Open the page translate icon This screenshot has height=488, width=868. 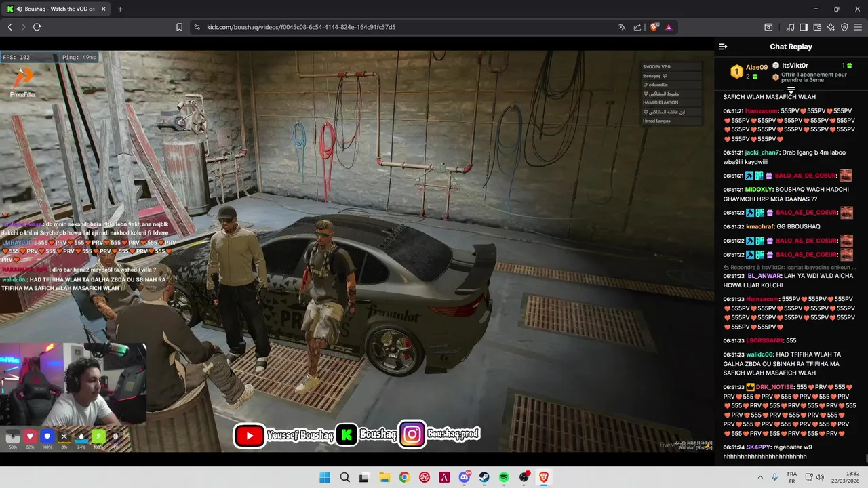(x=622, y=27)
